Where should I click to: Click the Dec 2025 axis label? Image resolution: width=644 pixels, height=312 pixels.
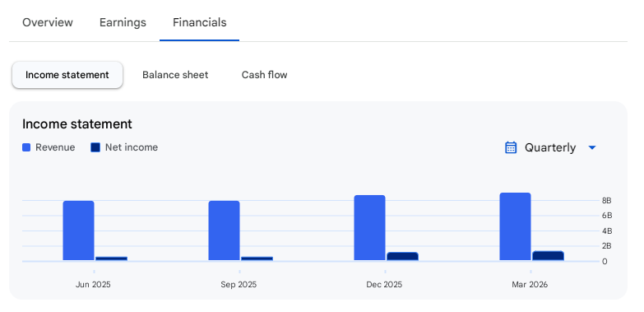coord(384,285)
